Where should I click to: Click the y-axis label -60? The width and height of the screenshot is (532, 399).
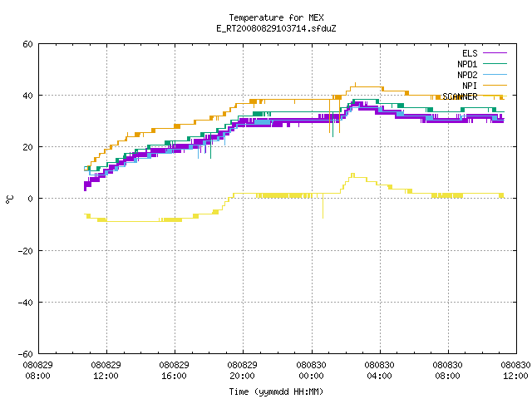[26, 354]
